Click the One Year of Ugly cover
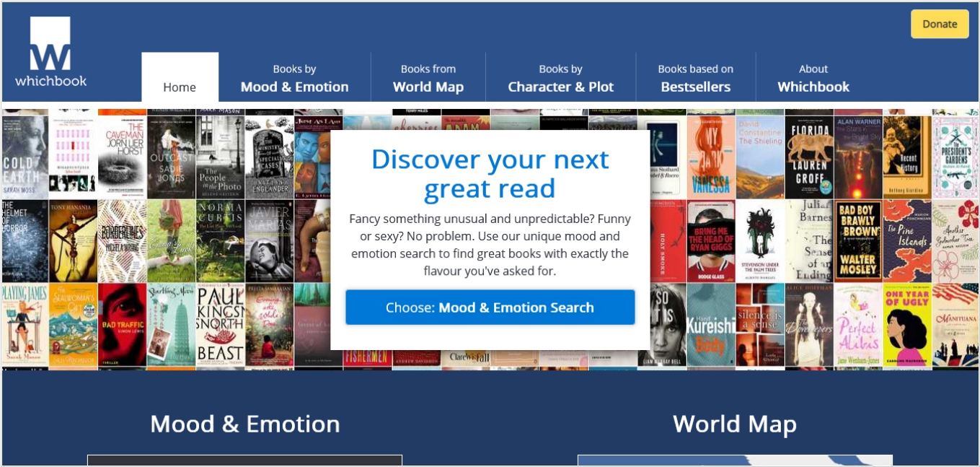The height and width of the screenshot is (467, 980). click(906, 324)
